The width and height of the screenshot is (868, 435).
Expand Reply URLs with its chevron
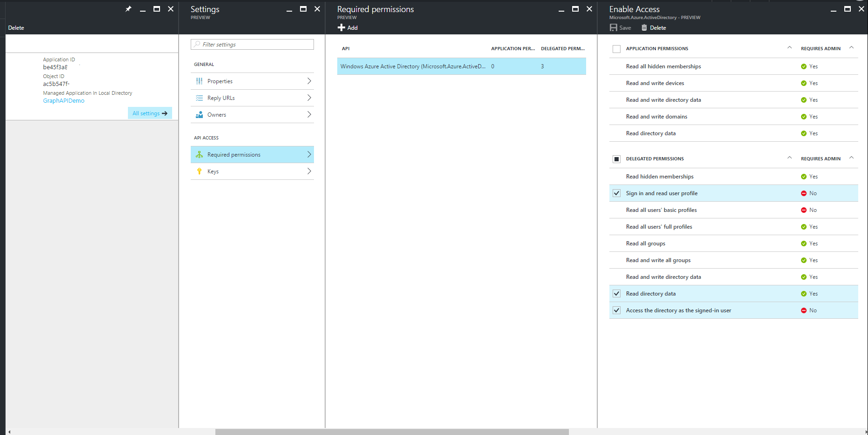click(309, 98)
